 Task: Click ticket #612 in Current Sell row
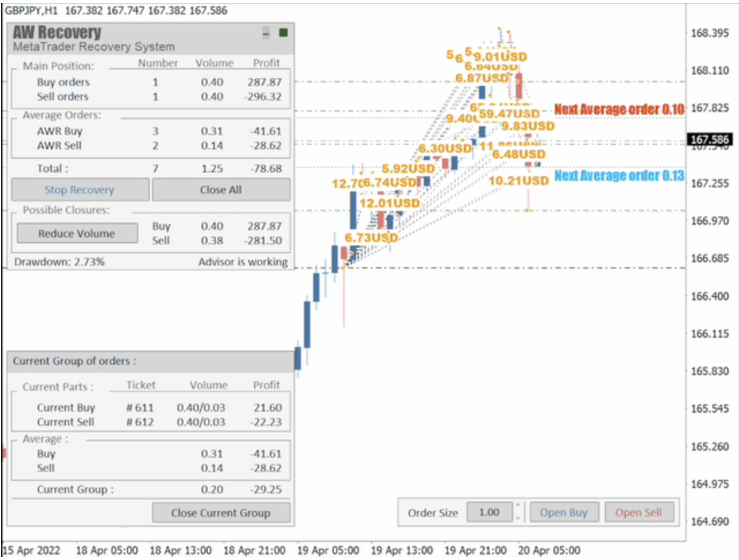tap(140, 422)
